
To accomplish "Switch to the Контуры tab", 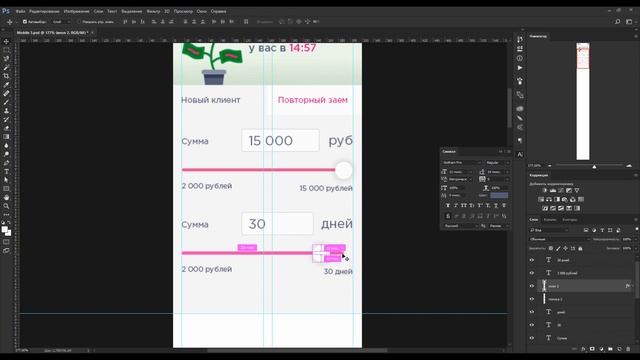I will (x=570, y=220).
